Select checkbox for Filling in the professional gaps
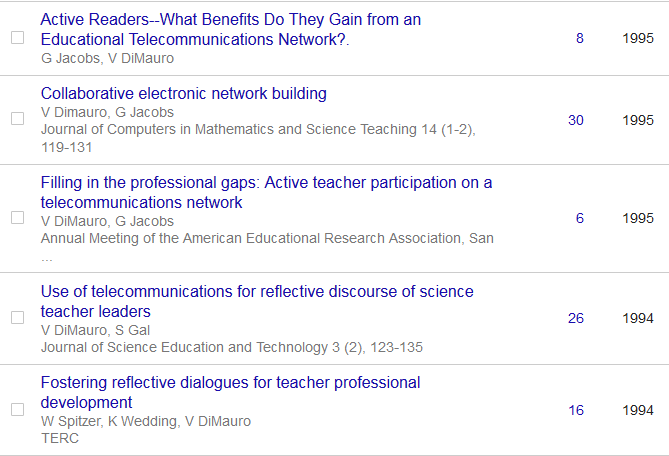The image size is (669, 456). pyautogui.click(x=17, y=217)
